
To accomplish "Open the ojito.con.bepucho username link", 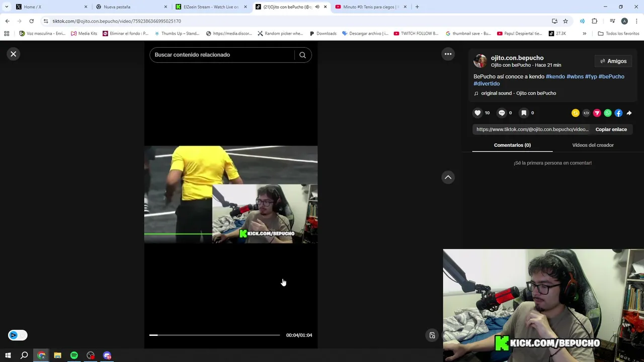I will (x=517, y=58).
